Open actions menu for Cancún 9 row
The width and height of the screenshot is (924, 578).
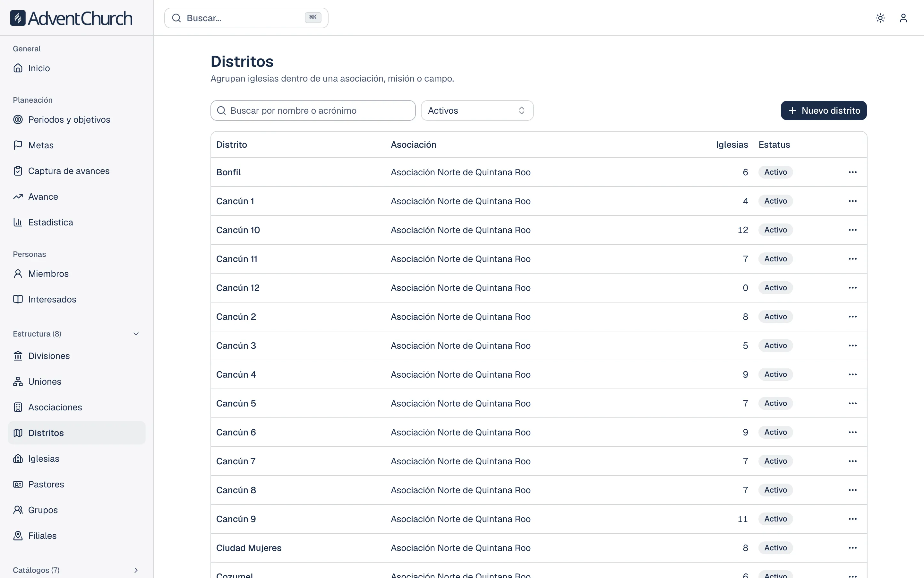pos(852,519)
